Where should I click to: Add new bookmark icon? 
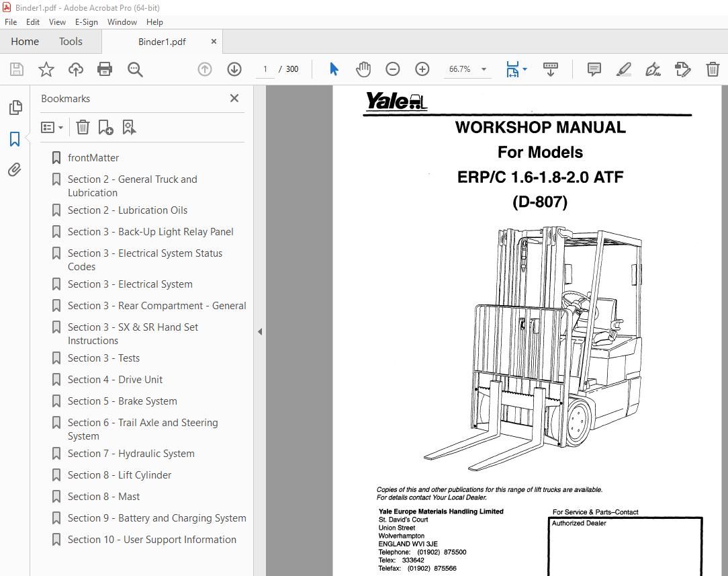pos(105,127)
